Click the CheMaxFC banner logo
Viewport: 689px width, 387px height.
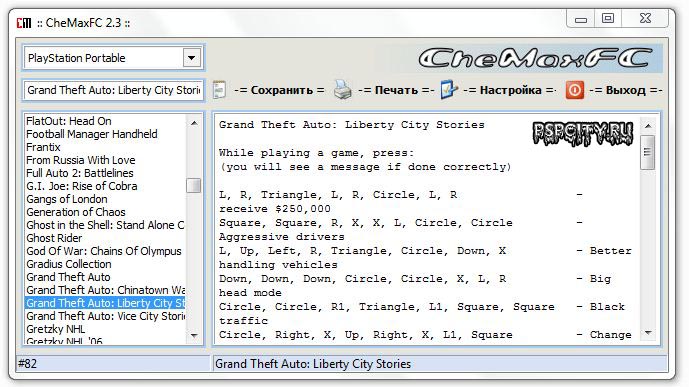coord(535,58)
